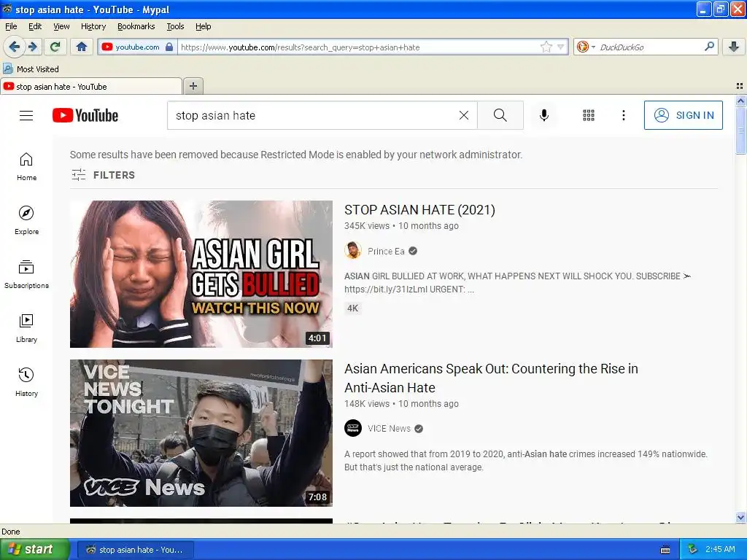The height and width of the screenshot is (560, 747).
Task: Click the youtube.com site identity button
Action: [137, 47]
